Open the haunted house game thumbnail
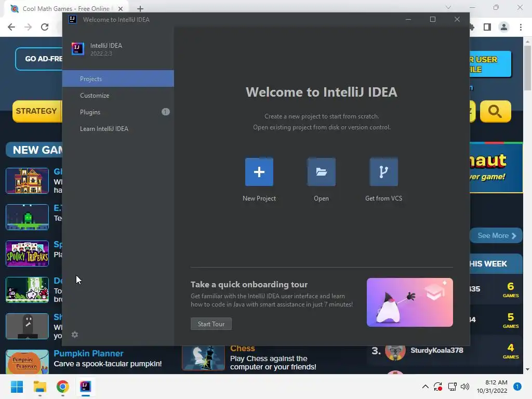This screenshot has width=532, height=399. (27, 181)
